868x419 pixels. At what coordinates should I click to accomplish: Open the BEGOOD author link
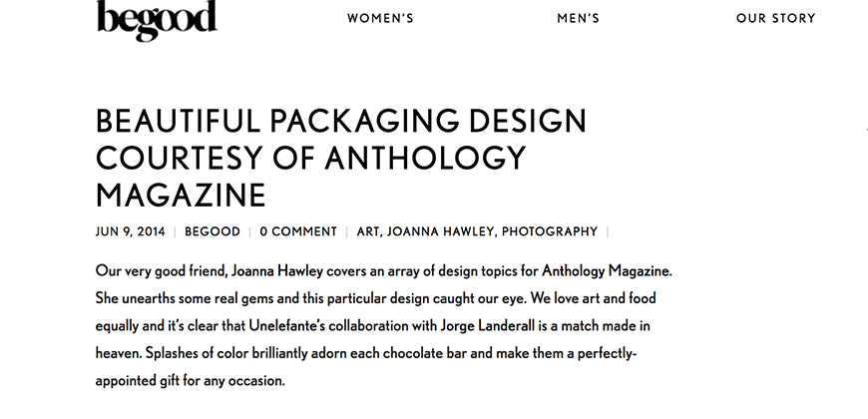click(213, 231)
